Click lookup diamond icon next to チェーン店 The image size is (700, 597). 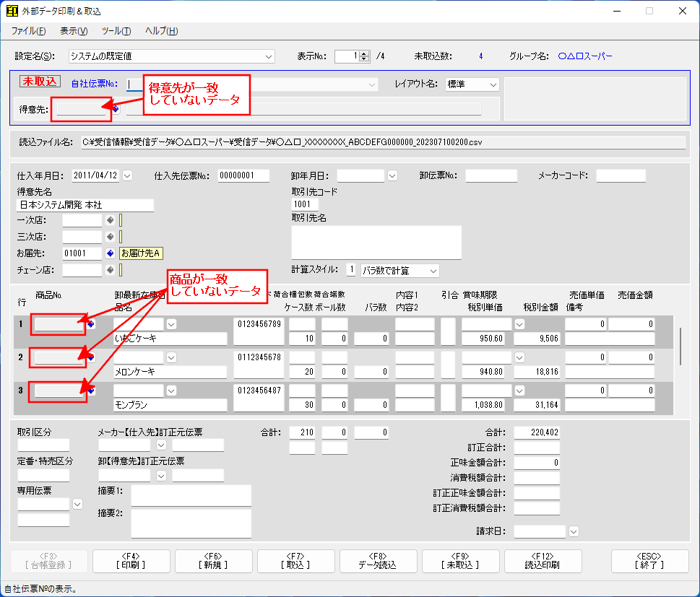(111, 270)
